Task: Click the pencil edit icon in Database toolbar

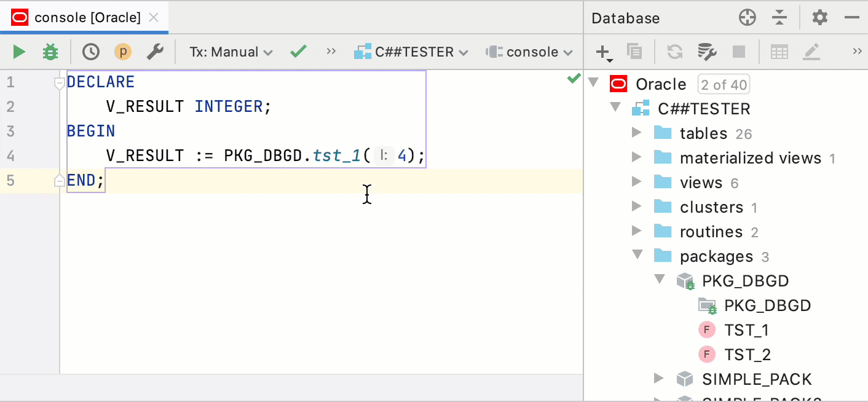Action: pos(812,52)
